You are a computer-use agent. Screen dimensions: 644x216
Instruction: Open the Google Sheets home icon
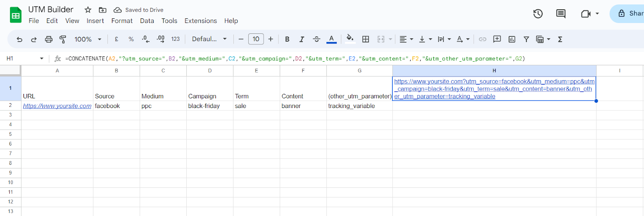pyautogui.click(x=16, y=15)
